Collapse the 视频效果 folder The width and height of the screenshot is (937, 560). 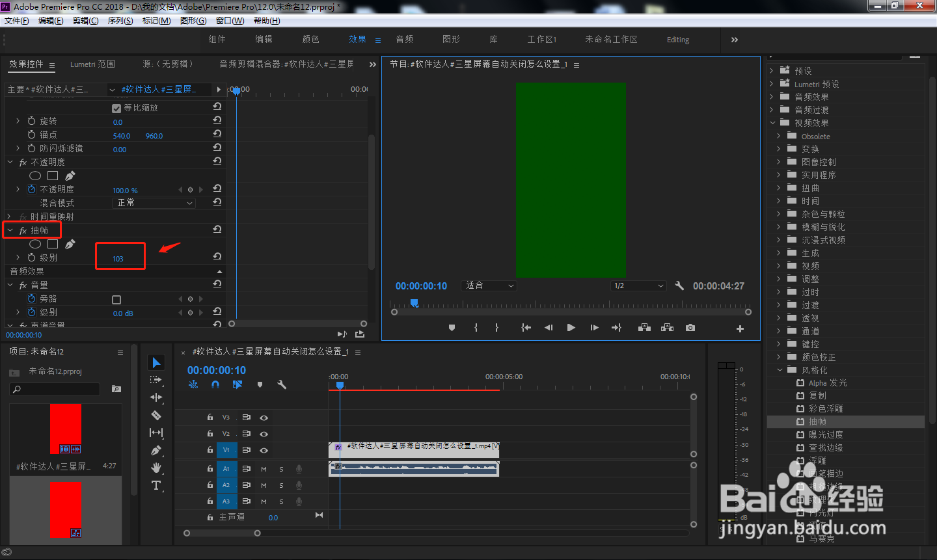pos(772,123)
